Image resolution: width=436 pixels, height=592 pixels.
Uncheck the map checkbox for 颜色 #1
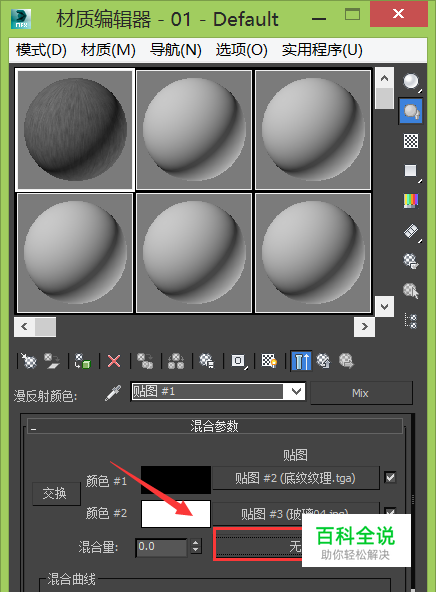390,478
